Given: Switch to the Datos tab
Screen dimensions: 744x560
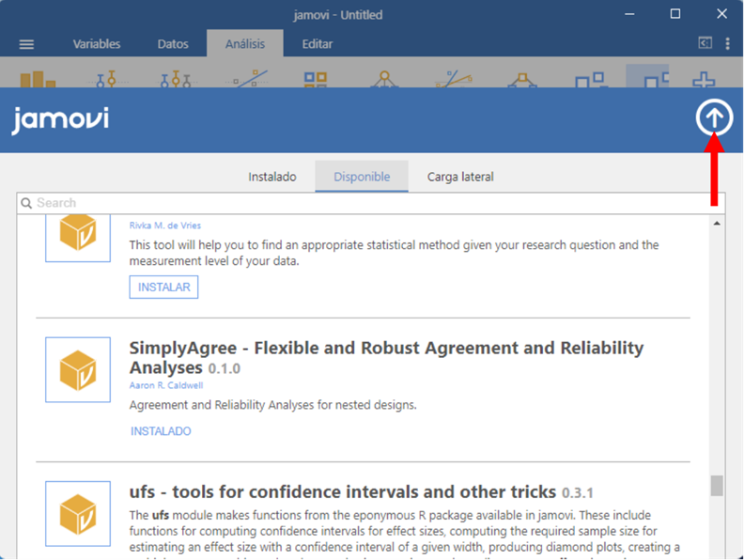Looking at the screenshot, I should [x=173, y=44].
